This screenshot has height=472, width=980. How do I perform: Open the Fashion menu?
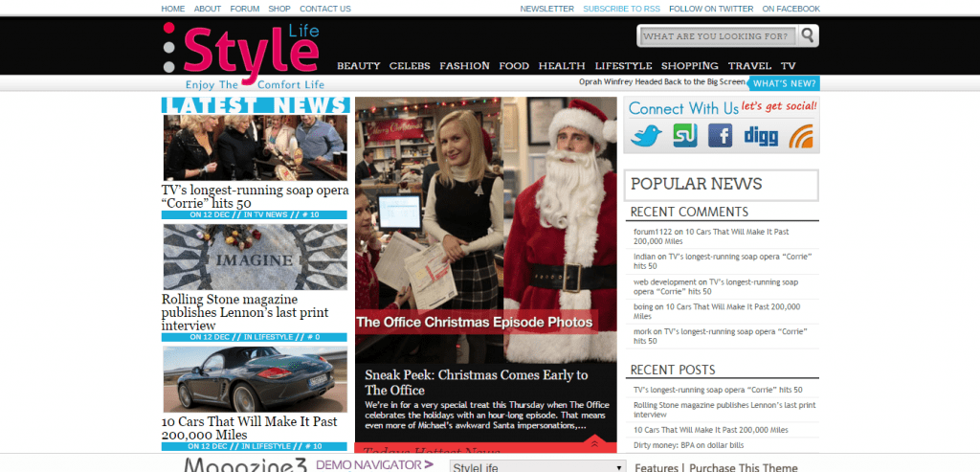click(464, 66)
